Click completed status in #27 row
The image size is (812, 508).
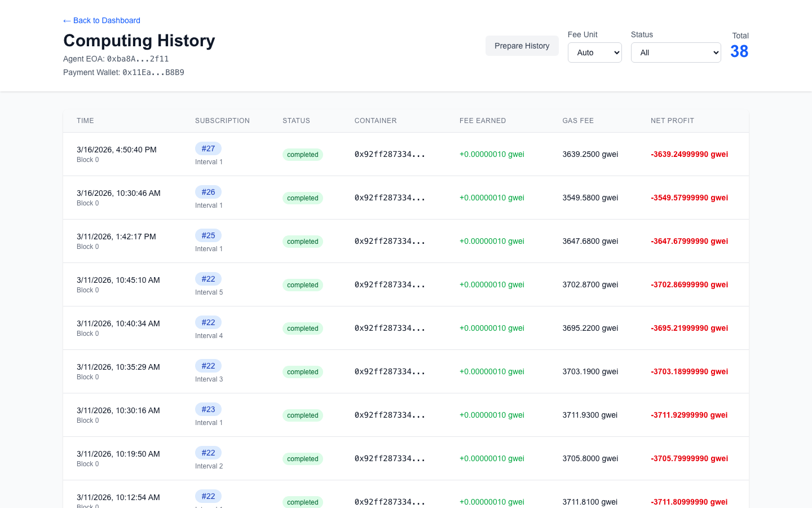pos(303,155)
